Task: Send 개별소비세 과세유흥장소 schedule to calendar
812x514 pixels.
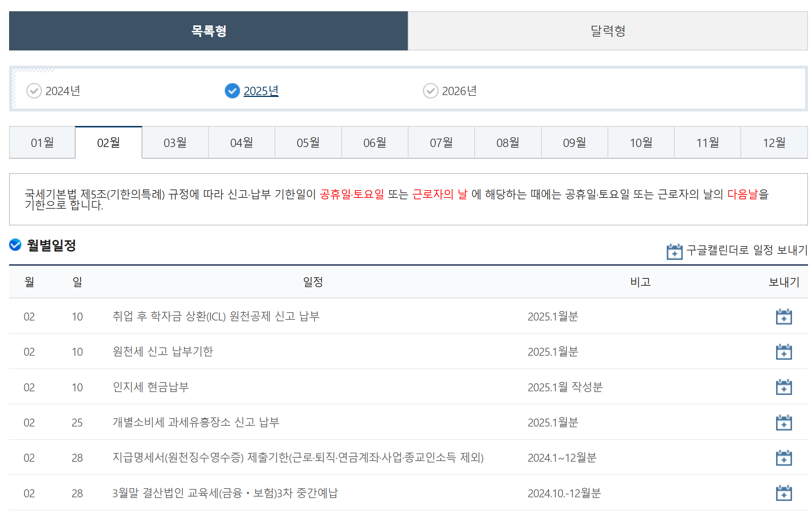Action: pos(784,423)
